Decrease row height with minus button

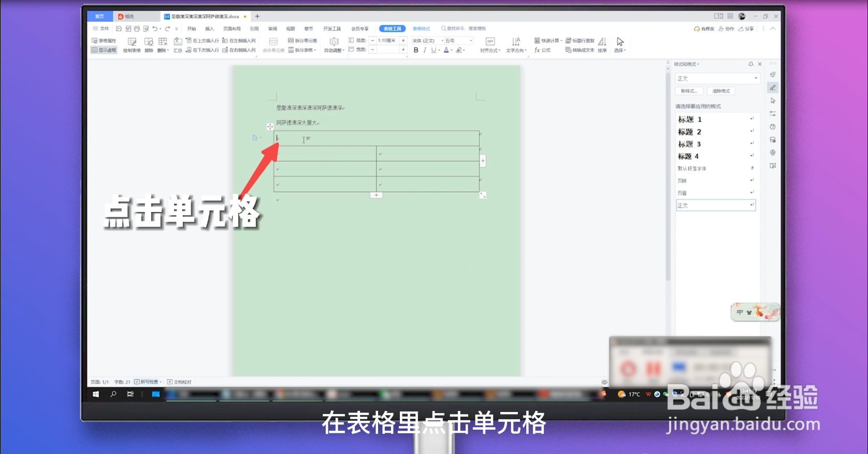pos(372,40)
